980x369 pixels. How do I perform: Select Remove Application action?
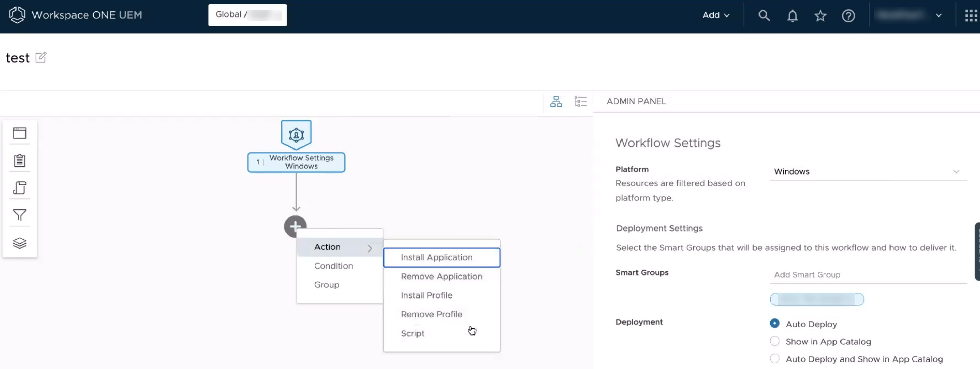click(441, 277)
